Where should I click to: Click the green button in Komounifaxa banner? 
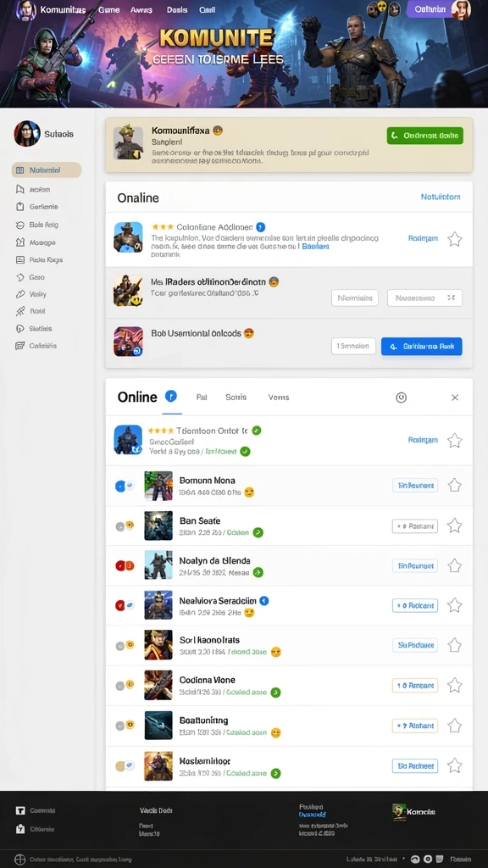(425, 136)
